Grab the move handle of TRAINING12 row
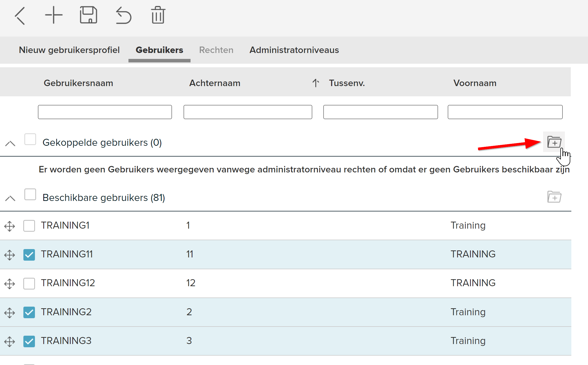 pos(10,284)
